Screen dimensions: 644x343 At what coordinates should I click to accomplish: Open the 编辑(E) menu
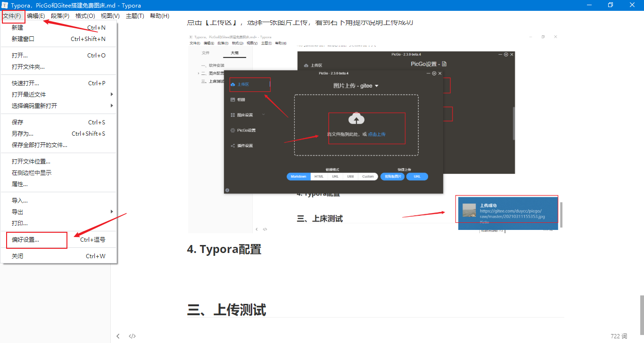[x=36, y=16]
